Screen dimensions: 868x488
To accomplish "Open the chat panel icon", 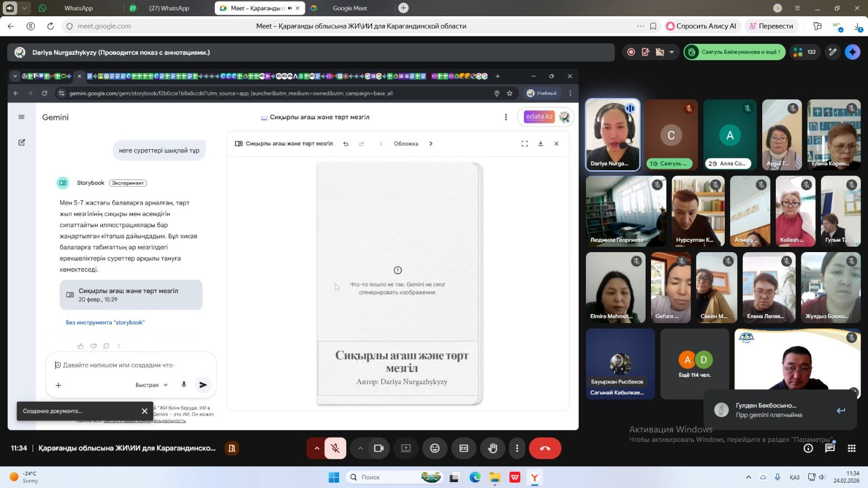I will [x=829, y=448].
